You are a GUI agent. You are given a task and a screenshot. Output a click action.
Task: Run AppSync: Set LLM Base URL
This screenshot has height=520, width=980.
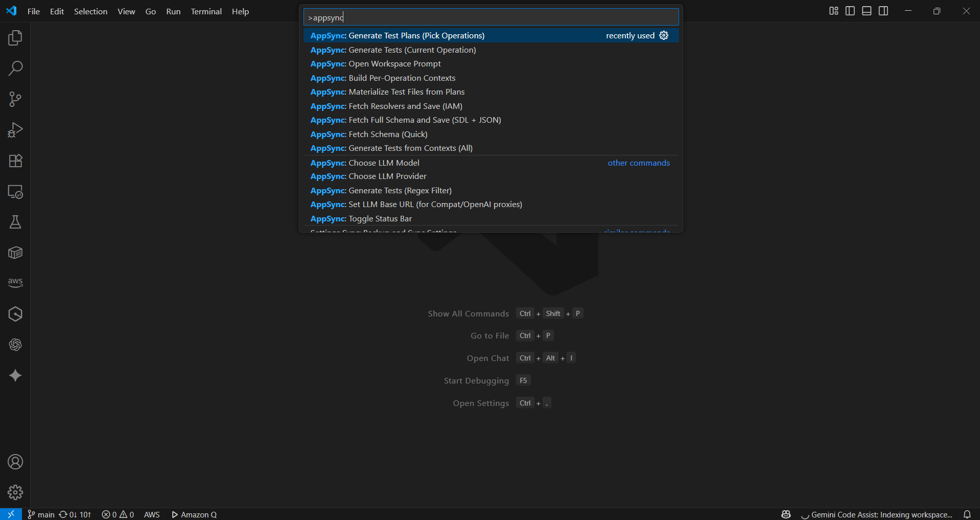coord(491,205)
